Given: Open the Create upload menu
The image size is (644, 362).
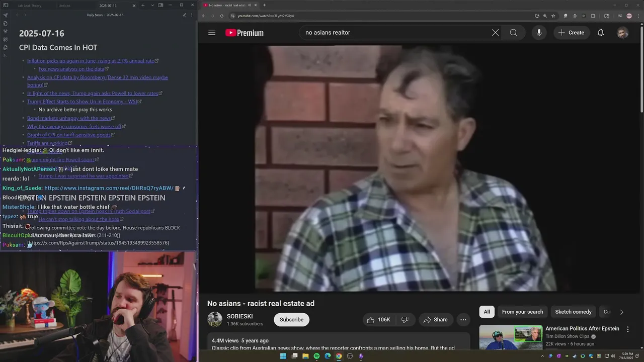Looking at the screenshot, I should pyautogui.click(x=571, y=33).
